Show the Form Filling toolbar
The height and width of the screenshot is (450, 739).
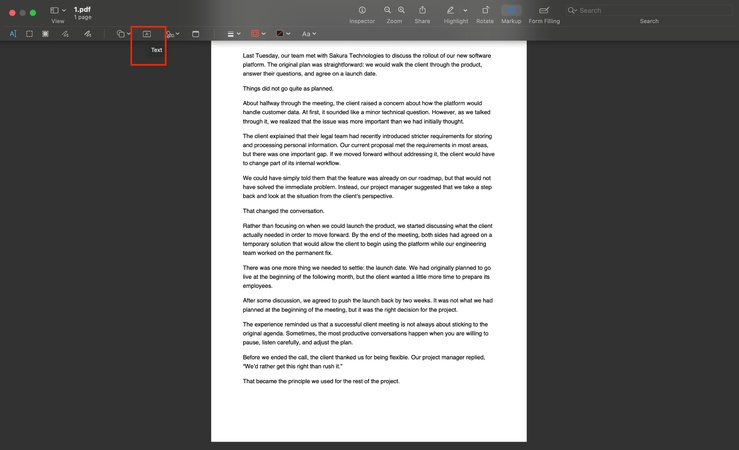coord(544,10)
